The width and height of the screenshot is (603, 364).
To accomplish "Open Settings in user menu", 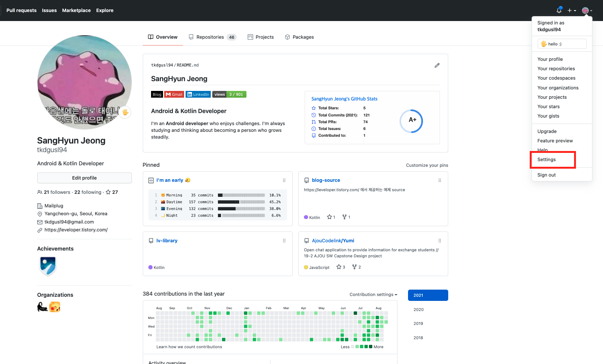I will click(562, 160).
